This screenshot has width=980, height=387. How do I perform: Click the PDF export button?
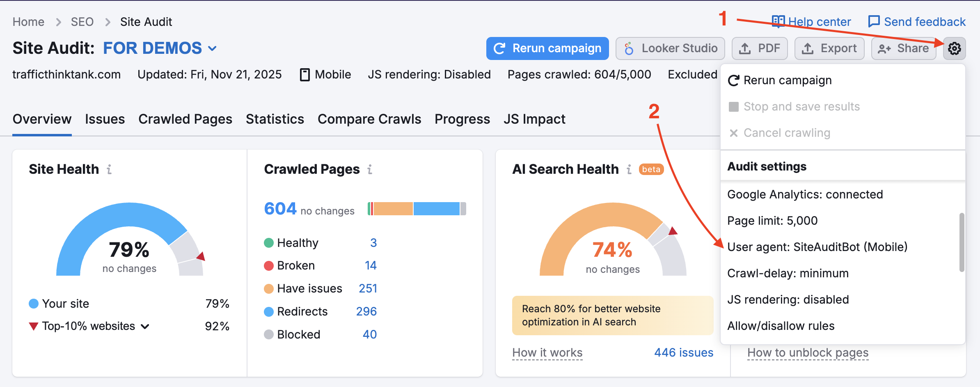(x=760, y=48)
